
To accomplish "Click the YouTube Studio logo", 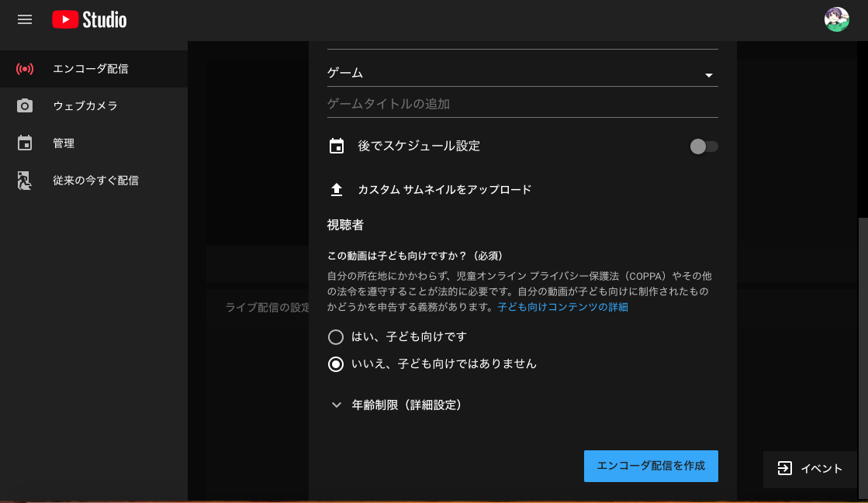I will [88, 19].
